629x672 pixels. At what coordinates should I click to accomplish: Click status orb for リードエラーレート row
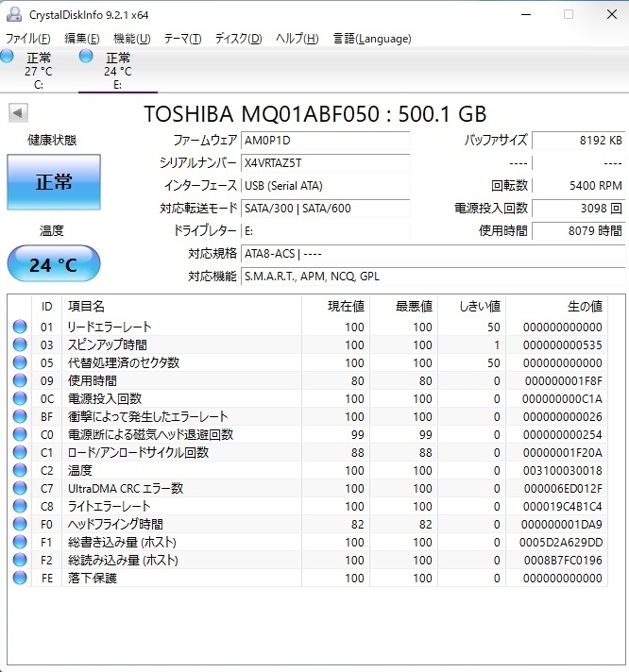coord(20,328)
